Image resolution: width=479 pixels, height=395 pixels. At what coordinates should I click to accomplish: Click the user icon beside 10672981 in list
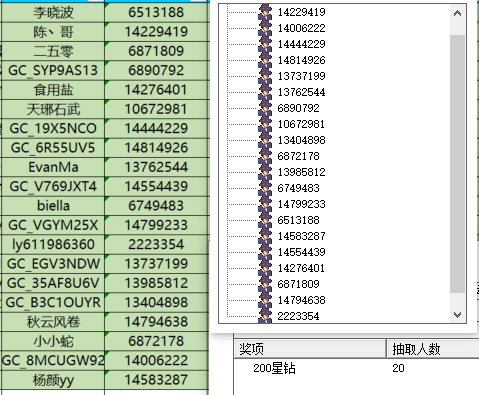(265, 124)
